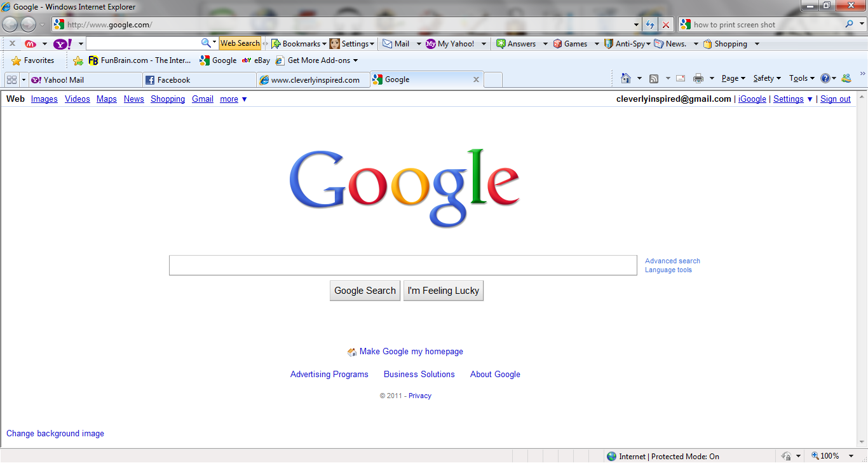Expand the Get More Add-ons dropdown

(355, 61)
